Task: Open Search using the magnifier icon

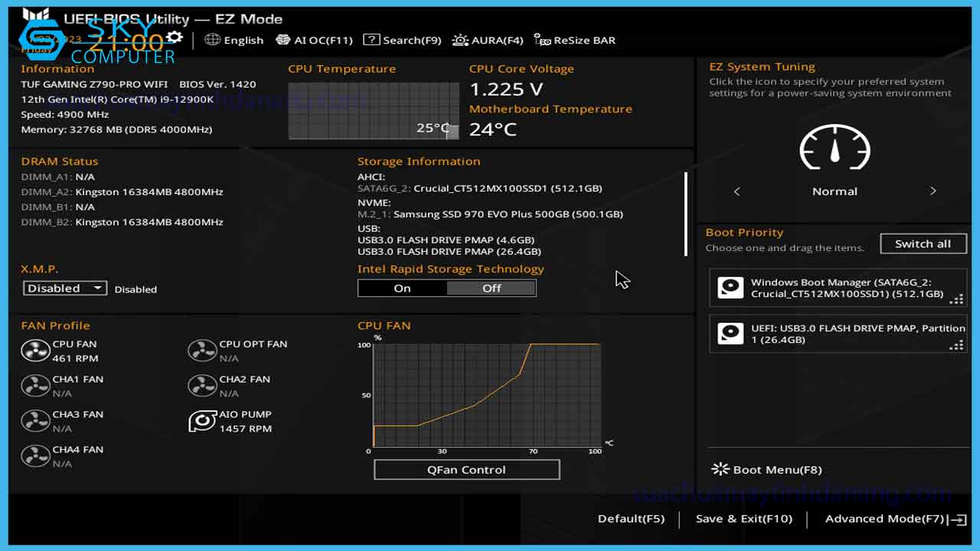Action: tap(373, 40)
